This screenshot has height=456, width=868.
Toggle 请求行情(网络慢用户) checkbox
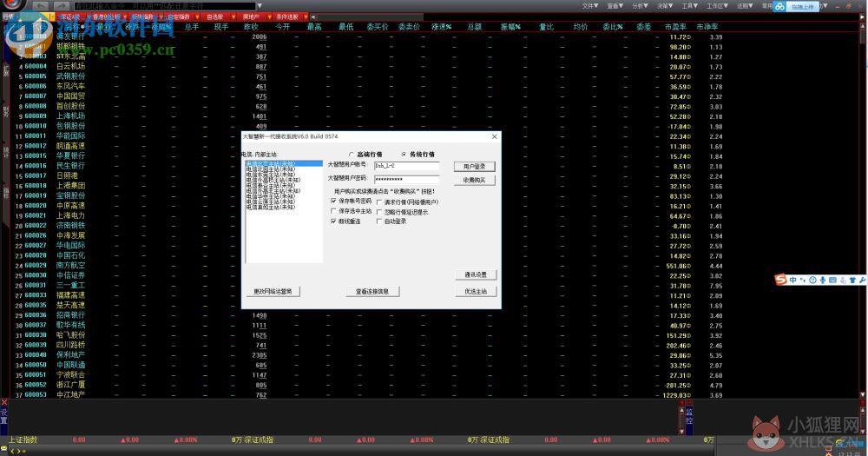pos(379,202)
